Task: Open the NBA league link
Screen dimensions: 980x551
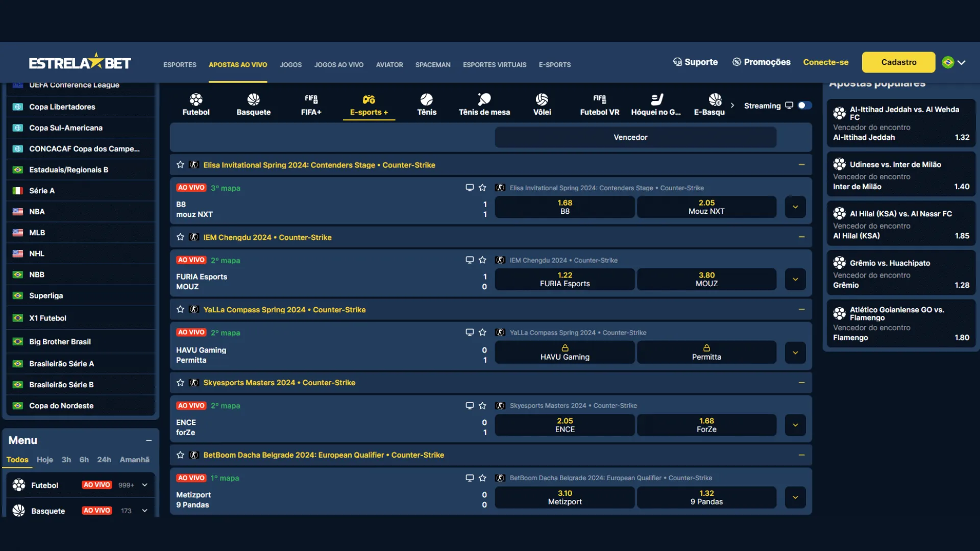Action: [81, 212]
